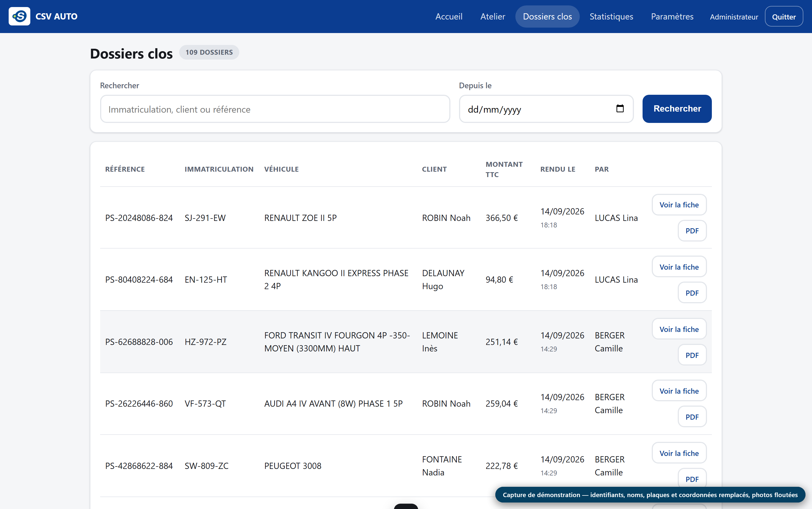The width and height of the screenshot is (812, 509).
Task: Click reference PS-62688828-006
Action: [139, 342]
